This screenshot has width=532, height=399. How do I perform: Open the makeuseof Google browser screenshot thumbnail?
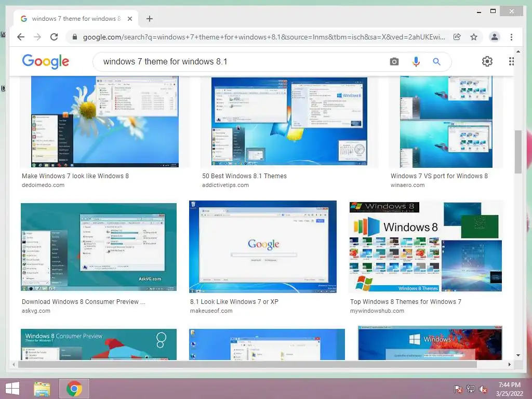tap(263, 247)
